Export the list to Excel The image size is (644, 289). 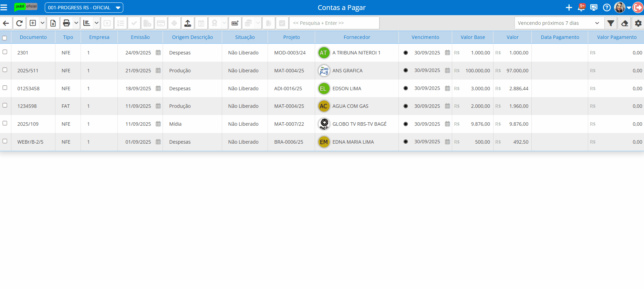pyautogui.click(x=53, y=23)
